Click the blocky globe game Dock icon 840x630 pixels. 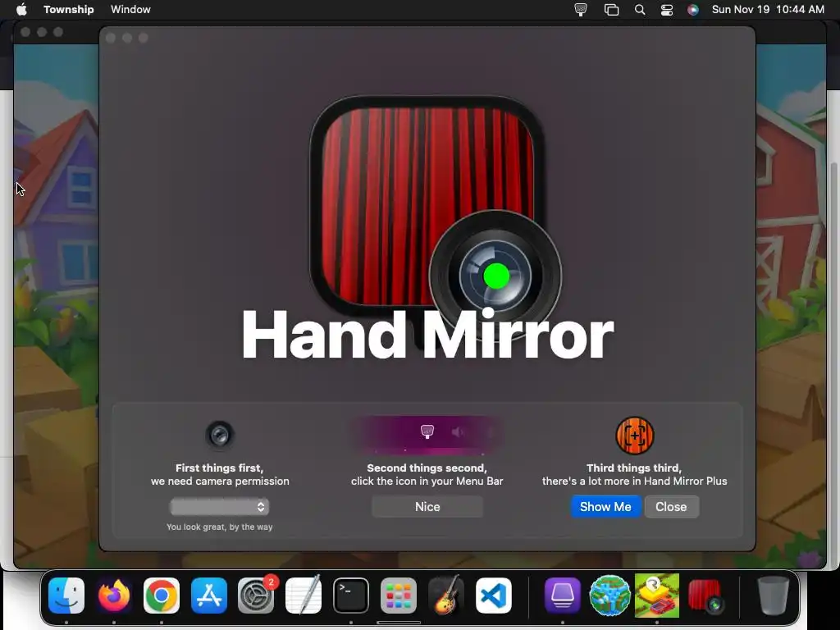click(609, 596)
